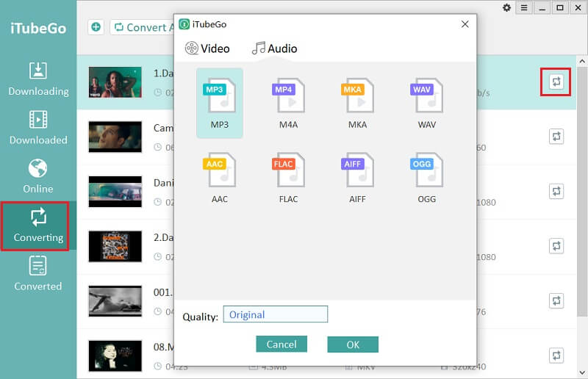
Task: Click the add file plus icon
Action: point(96,27)
